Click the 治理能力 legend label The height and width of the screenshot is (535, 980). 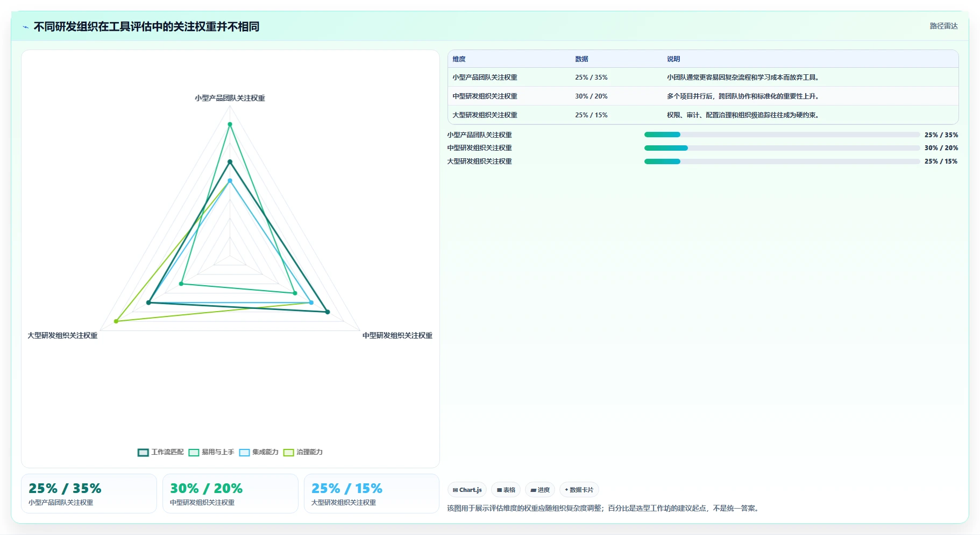309,452
